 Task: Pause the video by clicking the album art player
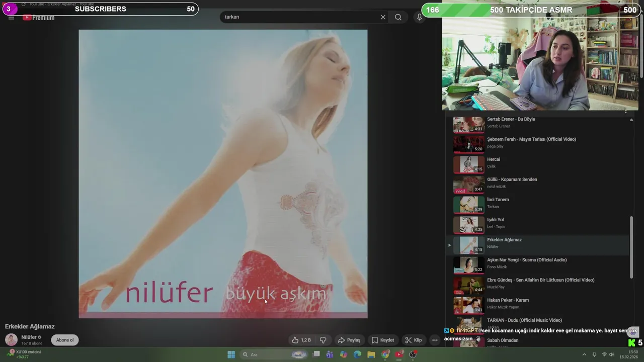pyautogui.click(x=223, y=174)
